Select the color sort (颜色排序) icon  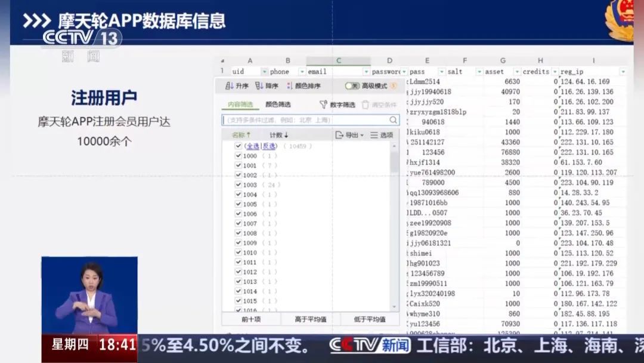coord(289,86)
